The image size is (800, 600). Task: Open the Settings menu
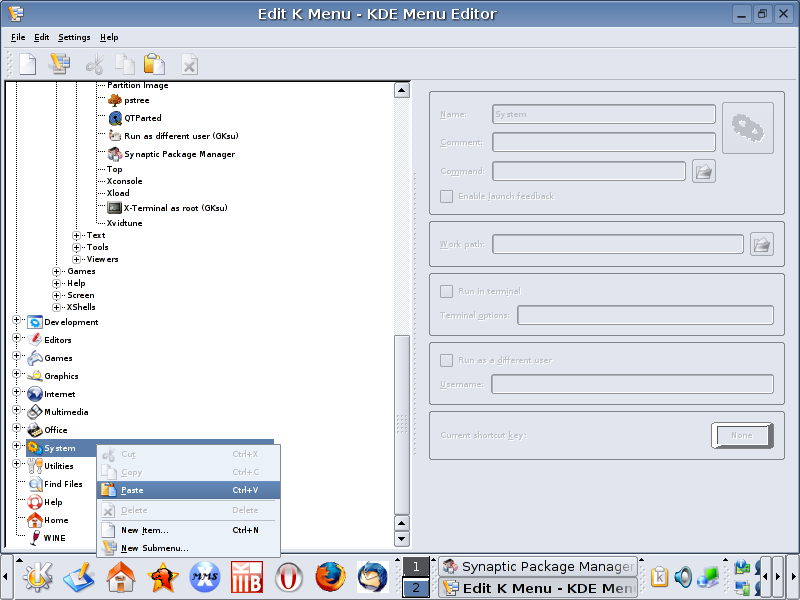tap(74, 37)
